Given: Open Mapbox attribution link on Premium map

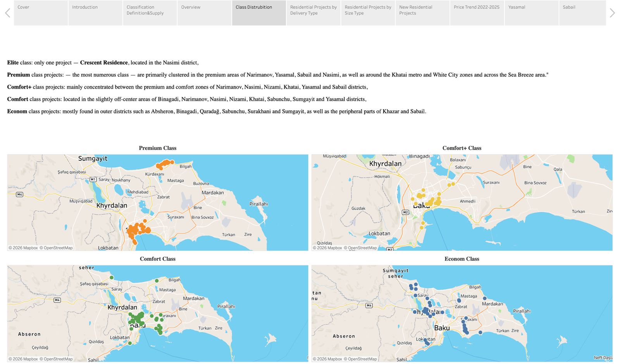Looking at the screenshot, I should 23,248.
